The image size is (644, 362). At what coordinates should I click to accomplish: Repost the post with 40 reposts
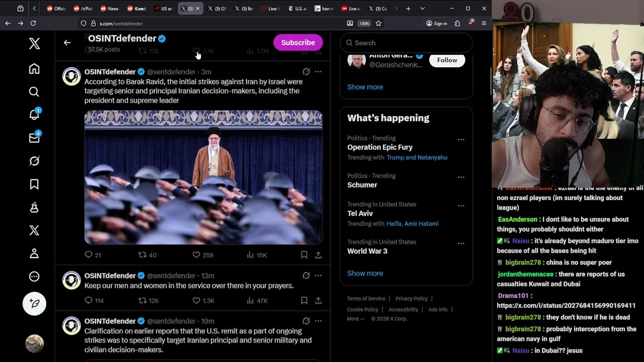tap(147, 255)
